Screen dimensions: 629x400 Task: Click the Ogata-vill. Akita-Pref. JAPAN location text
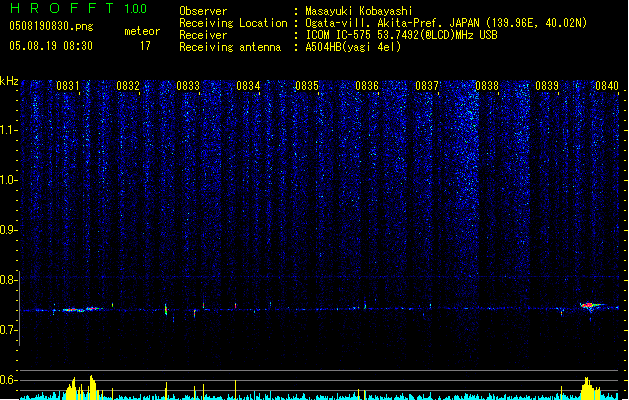(x=446, y=23)
